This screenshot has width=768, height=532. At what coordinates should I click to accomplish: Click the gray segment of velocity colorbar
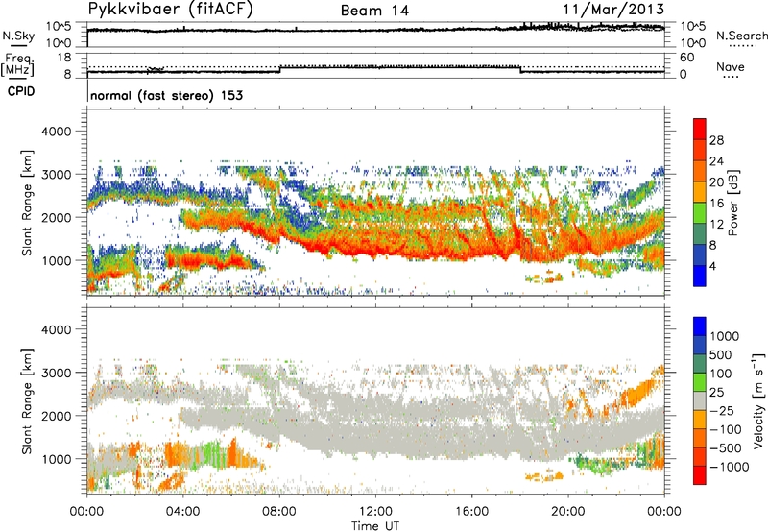tap(700, 400)
